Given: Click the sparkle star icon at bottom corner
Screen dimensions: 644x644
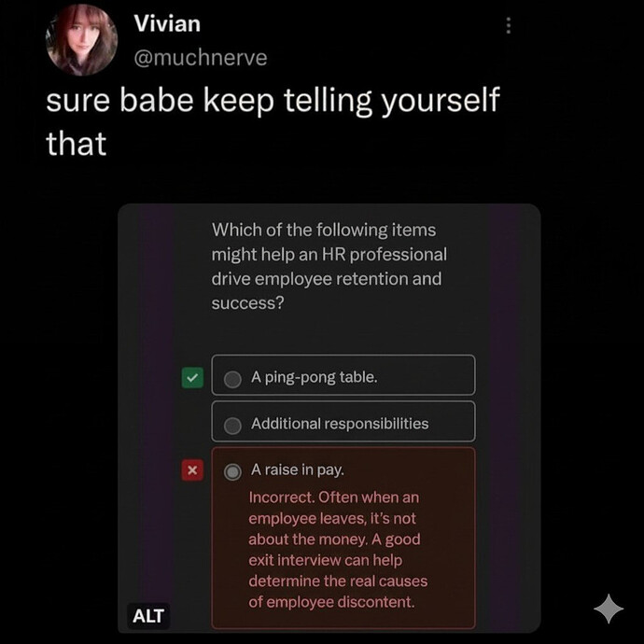Looking at the screenshot, I should 609,609.
